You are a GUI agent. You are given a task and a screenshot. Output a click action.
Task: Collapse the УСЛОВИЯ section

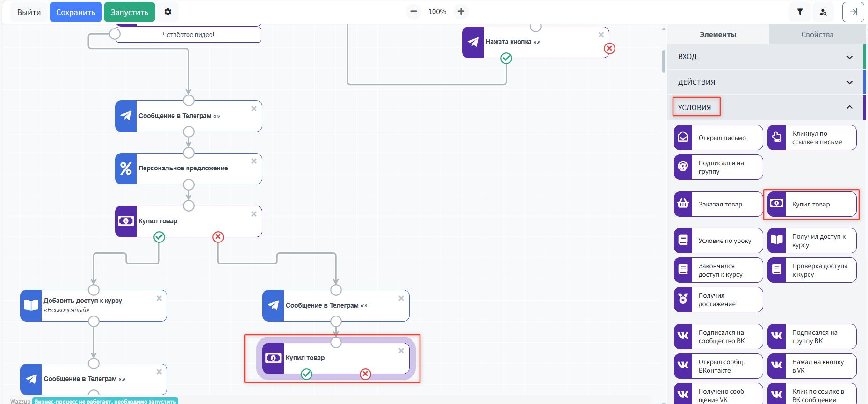tap(849, 107)
